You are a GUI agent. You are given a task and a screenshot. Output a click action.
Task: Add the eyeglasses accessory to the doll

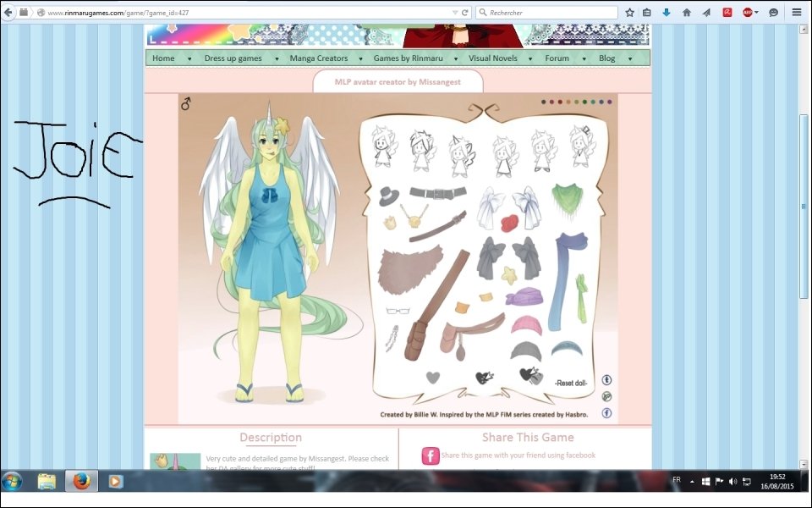click(x=397, y=311)
